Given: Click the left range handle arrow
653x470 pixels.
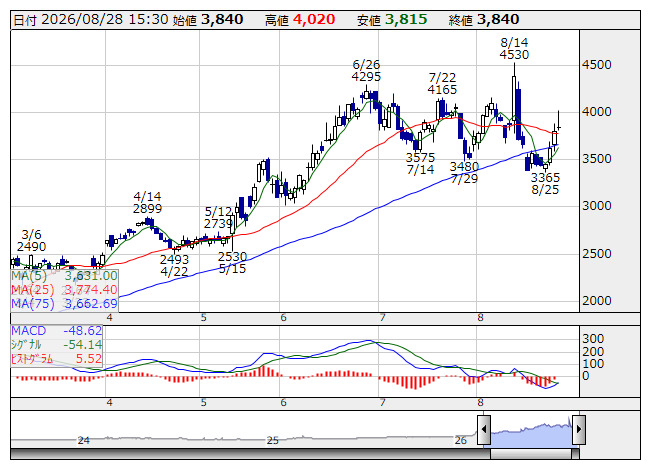Looking at the screenshot, I should coord(484,429).
